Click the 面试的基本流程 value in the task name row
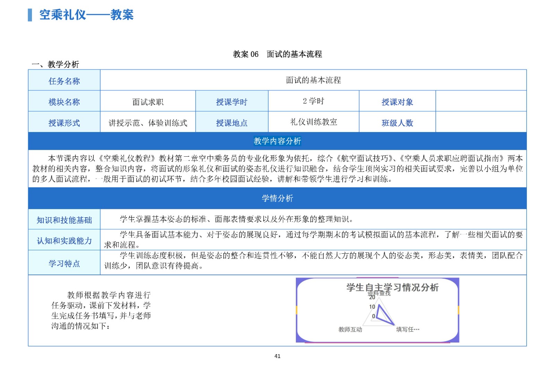The width and height of the screenshot is (555, 392). pos(313,80)
